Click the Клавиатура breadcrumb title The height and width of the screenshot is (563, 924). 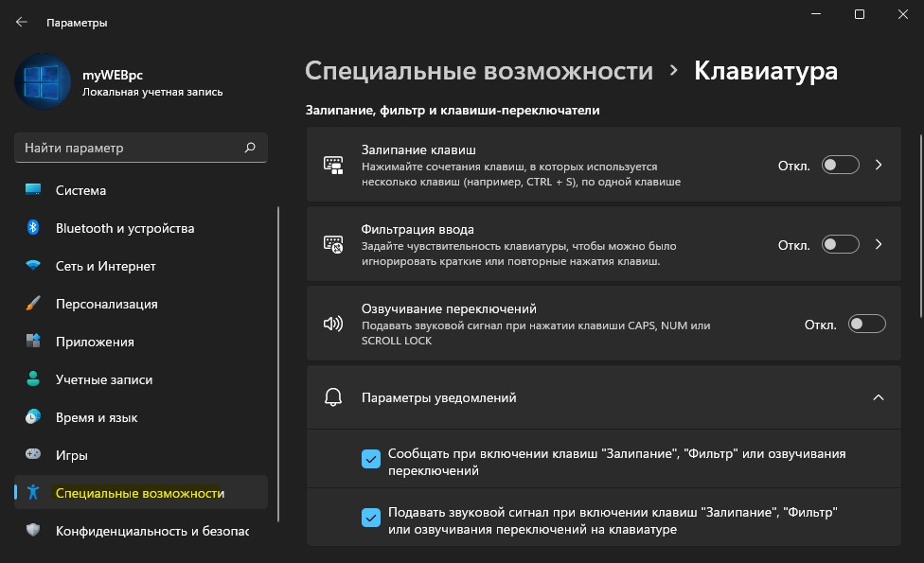[x=766, y=71]
